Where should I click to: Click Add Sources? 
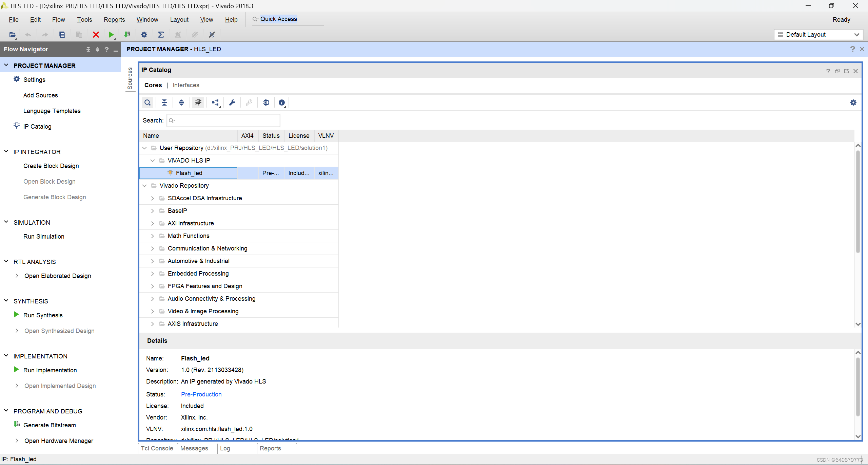click(x=41, y=95)
